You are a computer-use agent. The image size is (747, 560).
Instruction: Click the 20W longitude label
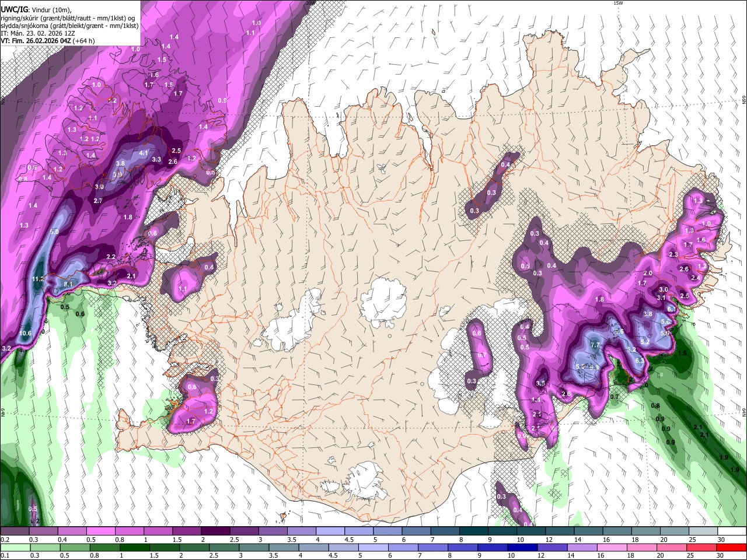(310, 3)
